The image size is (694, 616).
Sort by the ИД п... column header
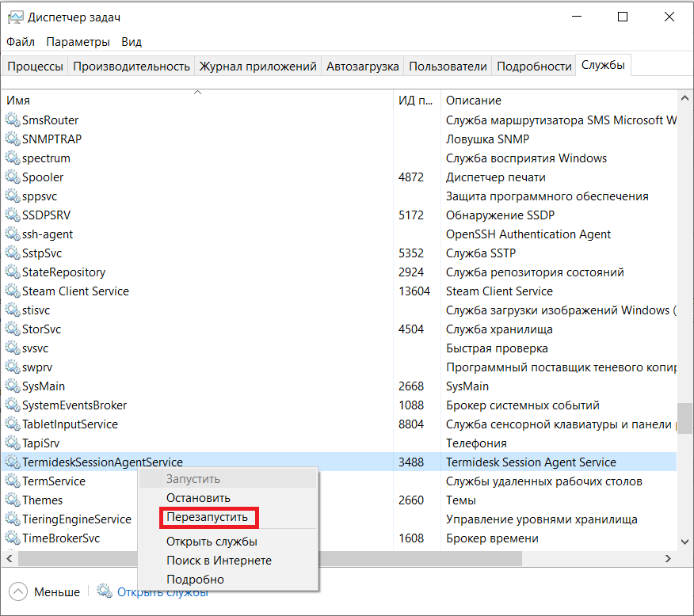(415, 101)
